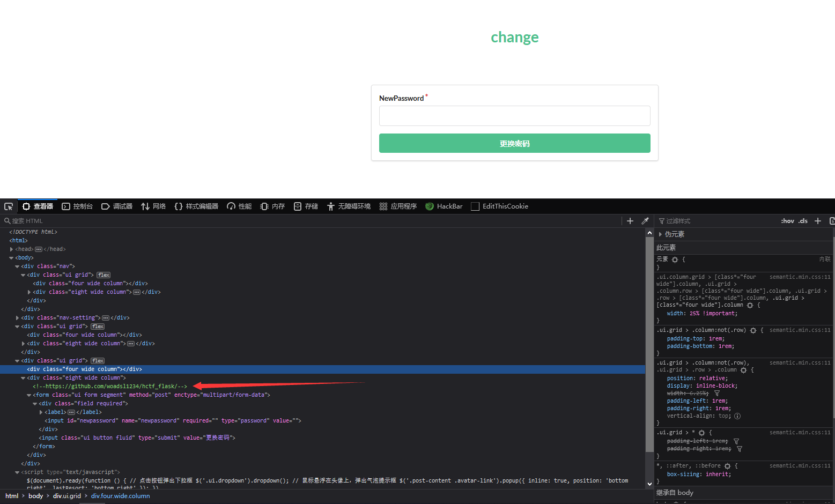835x504 pixels.
Task: Select div.ui.grid in the breadcrumb bar
Action: click(x=67, y=496)
